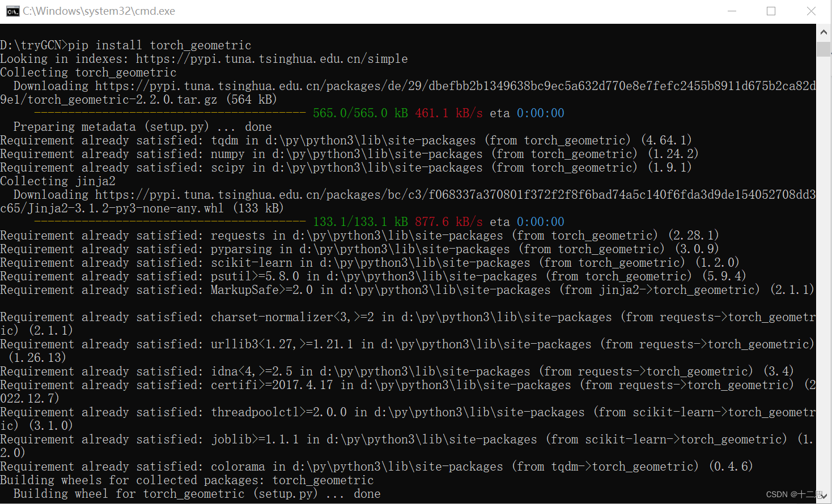
Task: Click the scikit-learn requirement line
Action: 370,263
